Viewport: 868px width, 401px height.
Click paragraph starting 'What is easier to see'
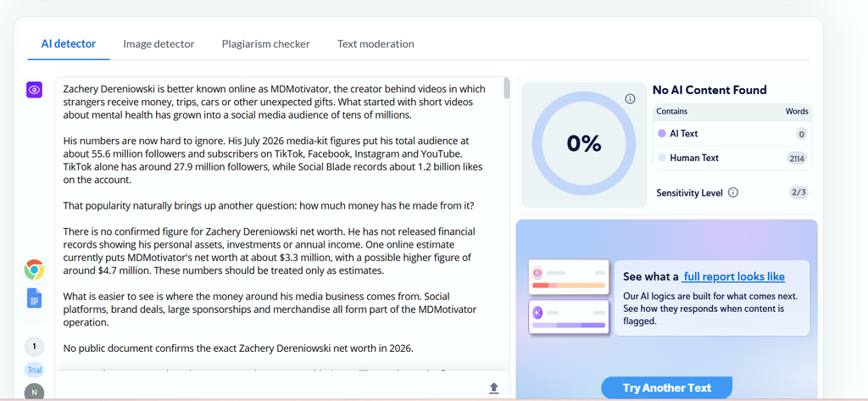[x=270, y=309]
